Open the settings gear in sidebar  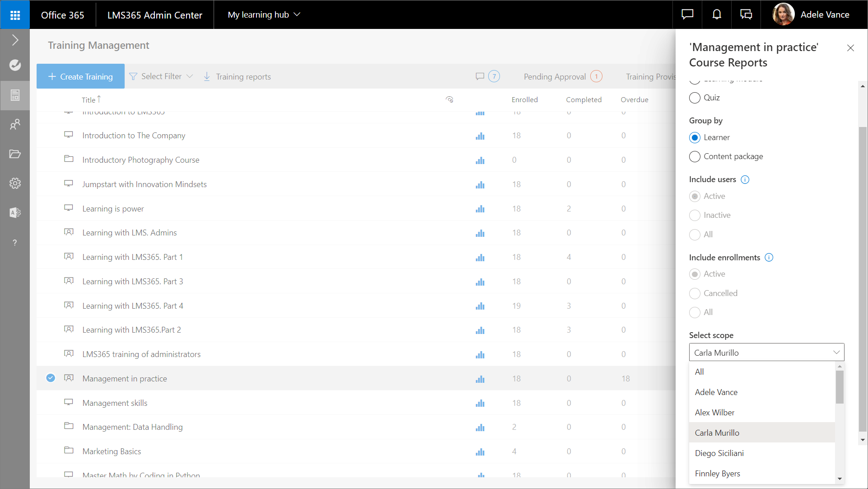coord(15,183)
